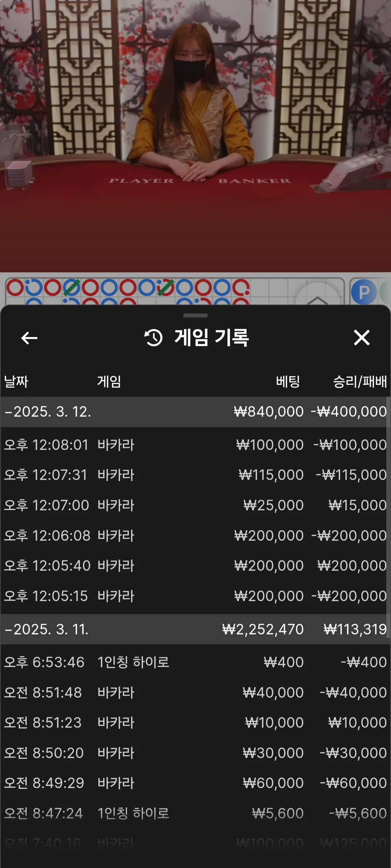Click the dealer video stream
Viewport: 391px width, 868px height.
(x=195, y=136)
